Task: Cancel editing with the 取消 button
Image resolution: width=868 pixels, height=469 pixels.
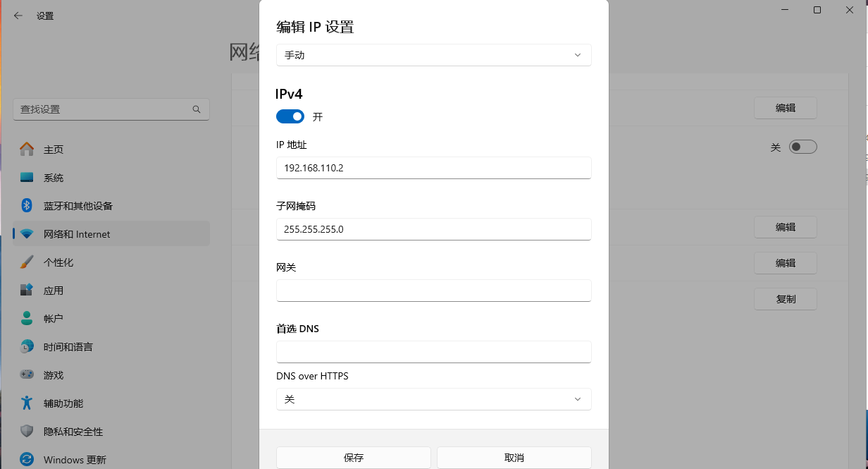Action: coord(514,457)
